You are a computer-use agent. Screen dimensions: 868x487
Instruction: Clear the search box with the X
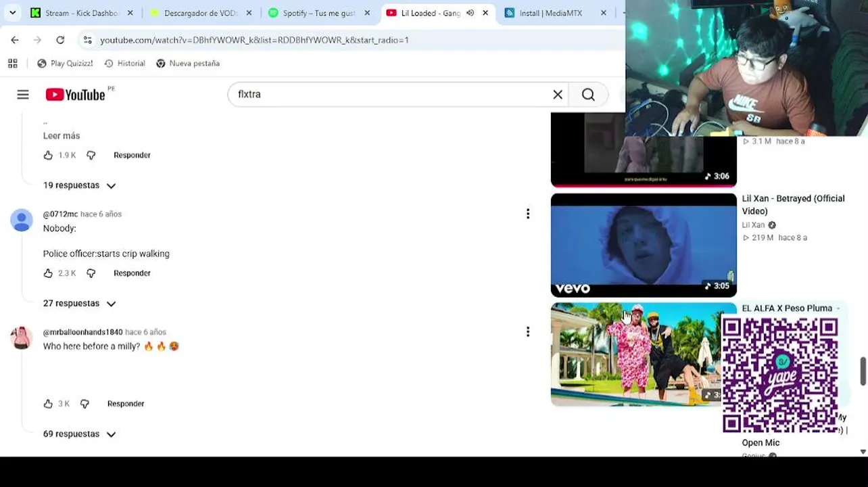pyautogui.click(x=558, y=95)
